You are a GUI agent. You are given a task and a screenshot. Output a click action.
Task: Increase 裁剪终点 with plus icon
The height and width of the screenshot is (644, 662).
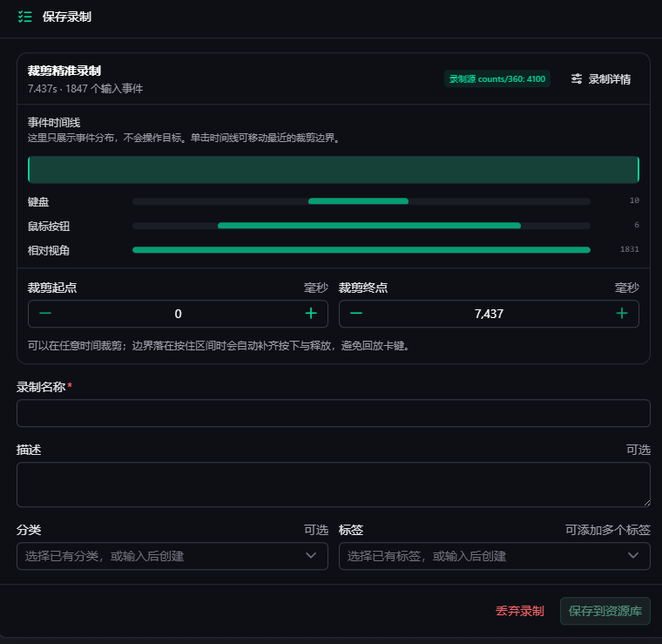(x=621, y=314)
